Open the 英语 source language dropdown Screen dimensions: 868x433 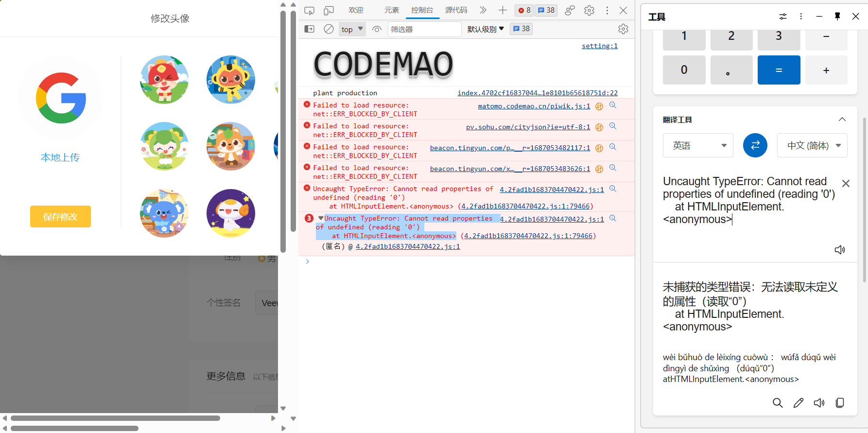coord(698,145)
